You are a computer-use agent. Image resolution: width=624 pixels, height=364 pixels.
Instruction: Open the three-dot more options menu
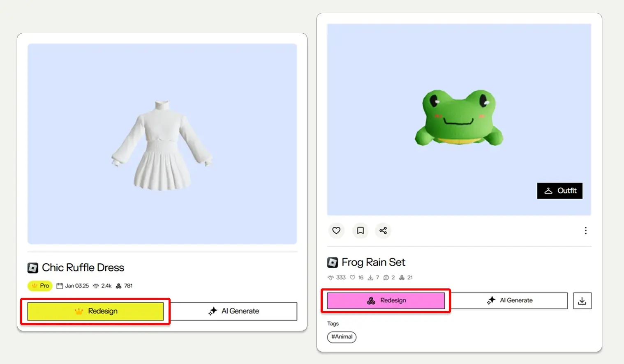point(586,230)
